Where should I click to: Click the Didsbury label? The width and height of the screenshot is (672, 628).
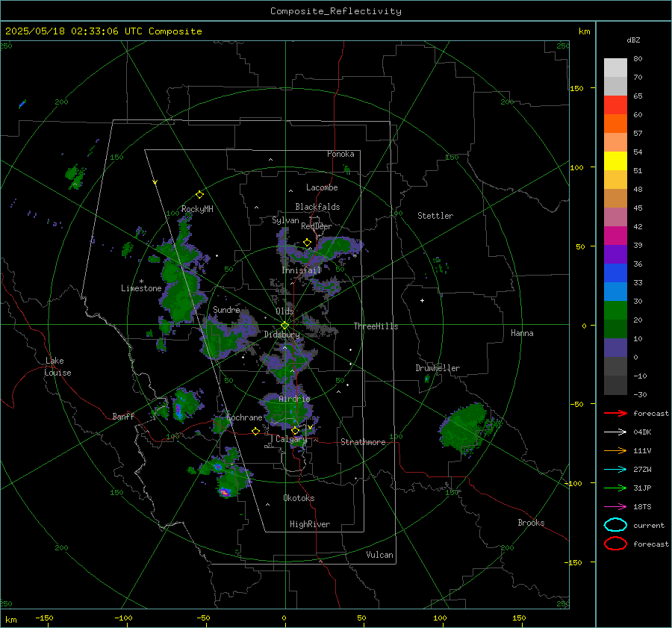[x=281, y=335]
